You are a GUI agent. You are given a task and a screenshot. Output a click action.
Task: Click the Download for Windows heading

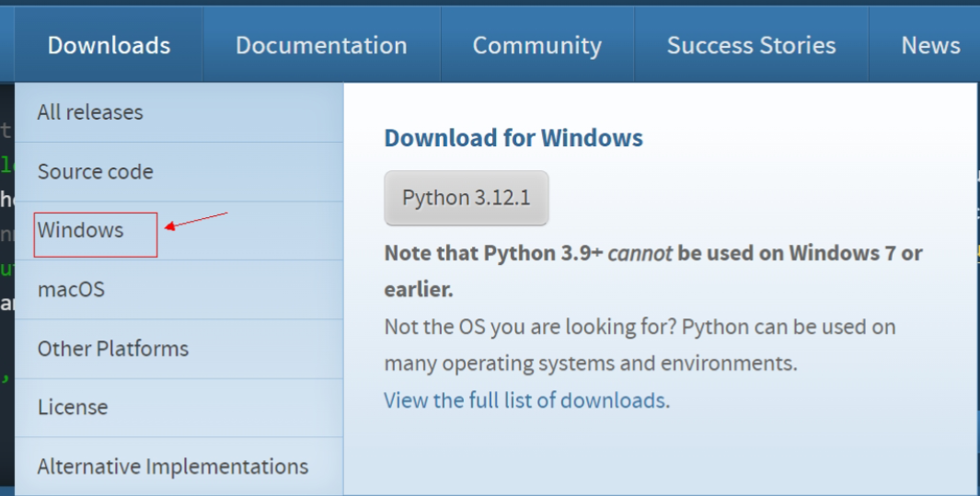coord(513,137)
